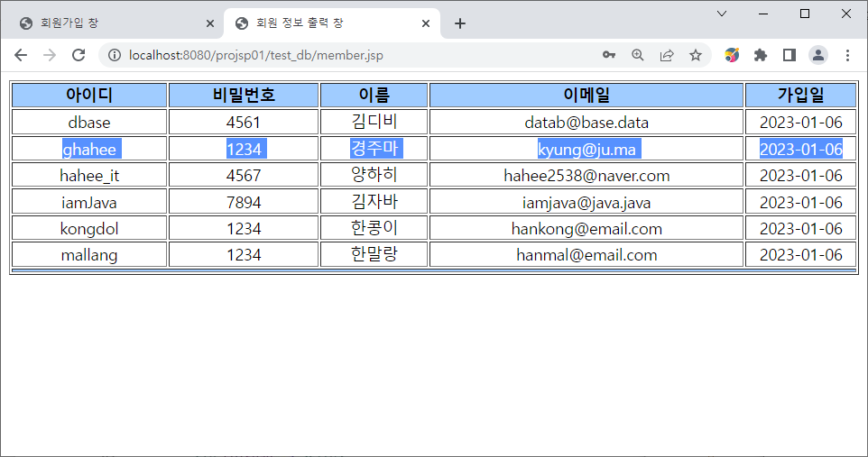This screenshot has height=457, width=868.
Task: Select the hahee_it ID cell
Action: click(x=89, y=176)
